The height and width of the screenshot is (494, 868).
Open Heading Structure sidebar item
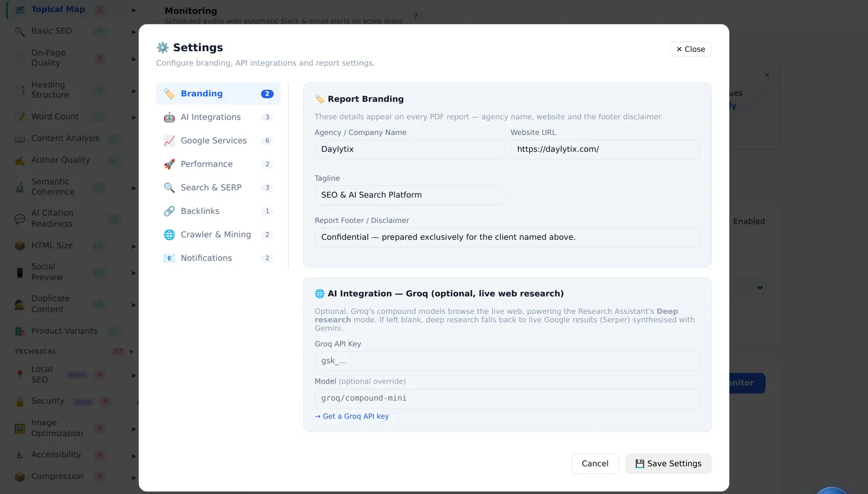(x=50, y=90)
